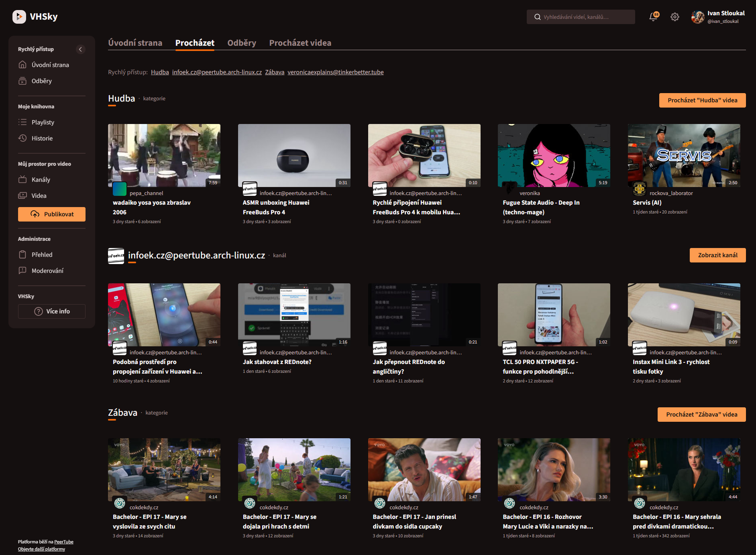The image size is (756, 555).
Task: Switch to the Odběry tab
Action: [x=241, y=43]
